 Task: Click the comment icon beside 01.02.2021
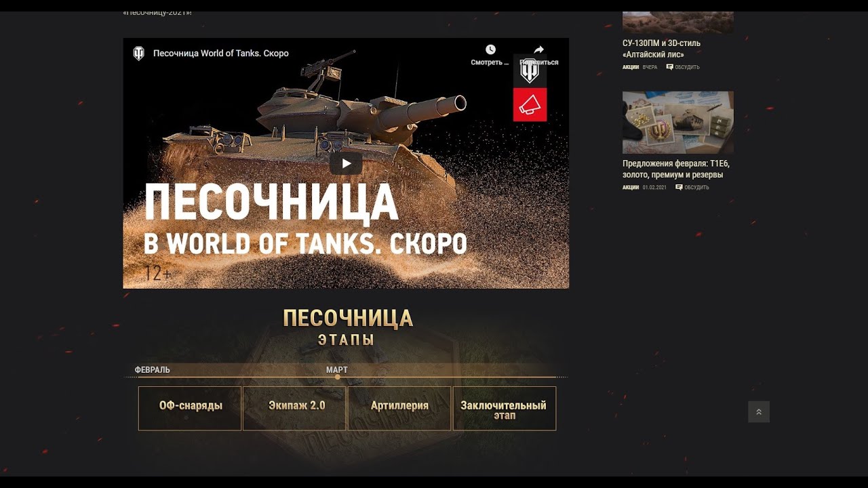click(679, 188)
